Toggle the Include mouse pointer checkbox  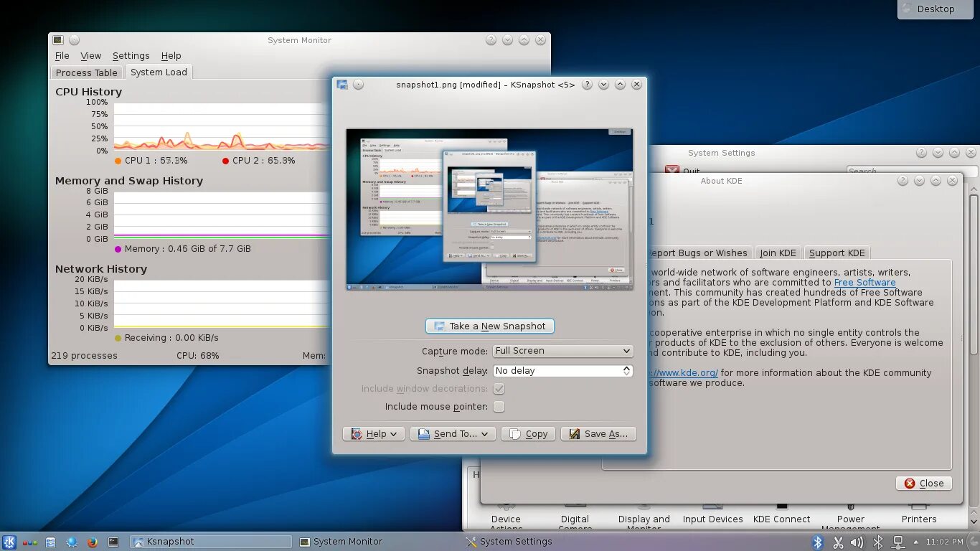[x=499, y=407]
